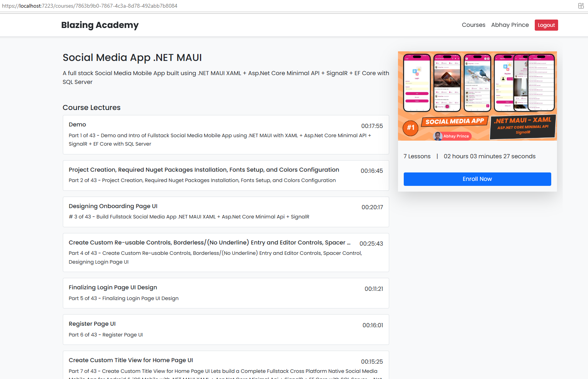Click the Enroll Now button
This screenshot has height=379, width=588.
click(x=477, y=179)
